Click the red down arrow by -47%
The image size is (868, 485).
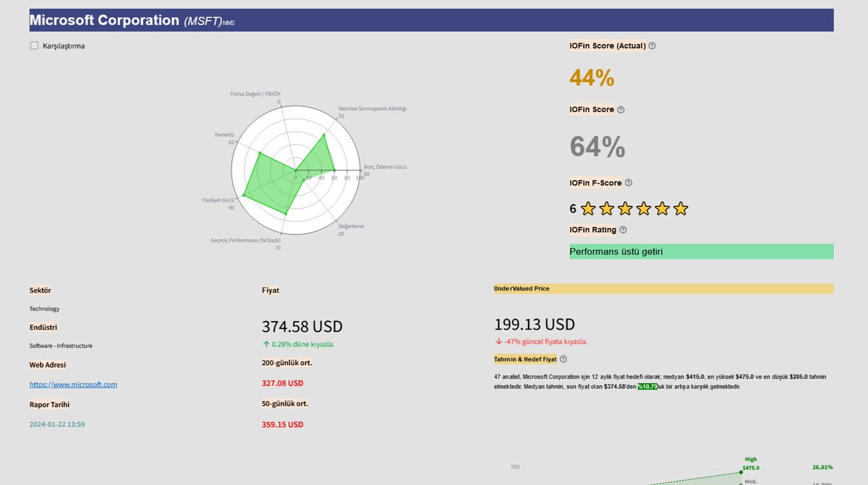498,341
